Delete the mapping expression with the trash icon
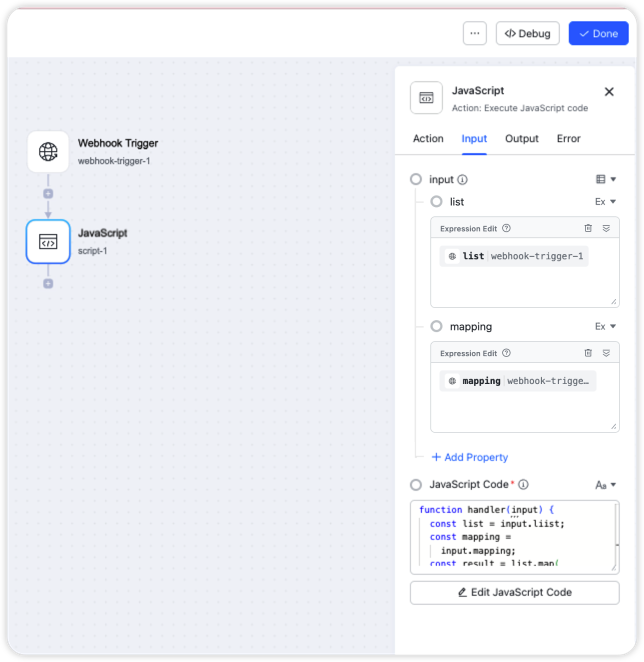 click(588, 353)
